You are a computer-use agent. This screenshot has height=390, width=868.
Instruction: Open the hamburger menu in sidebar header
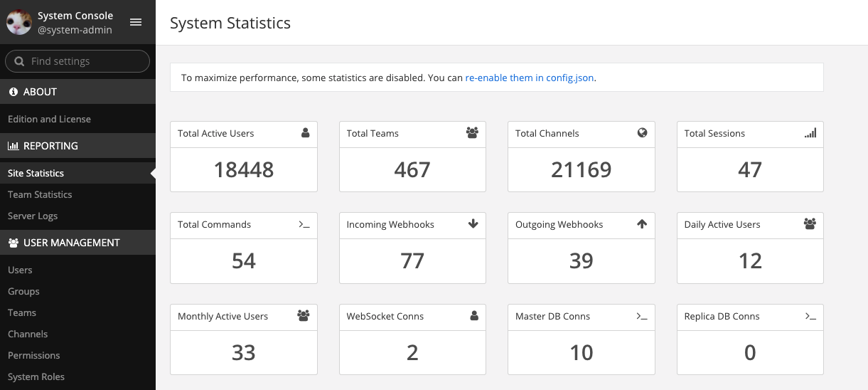(136, 22)
